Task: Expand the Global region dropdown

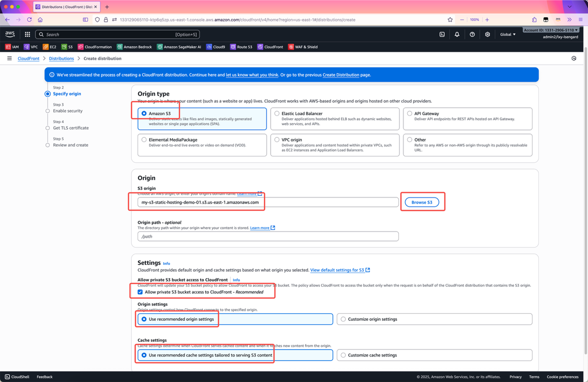Action: click(508, 34)
